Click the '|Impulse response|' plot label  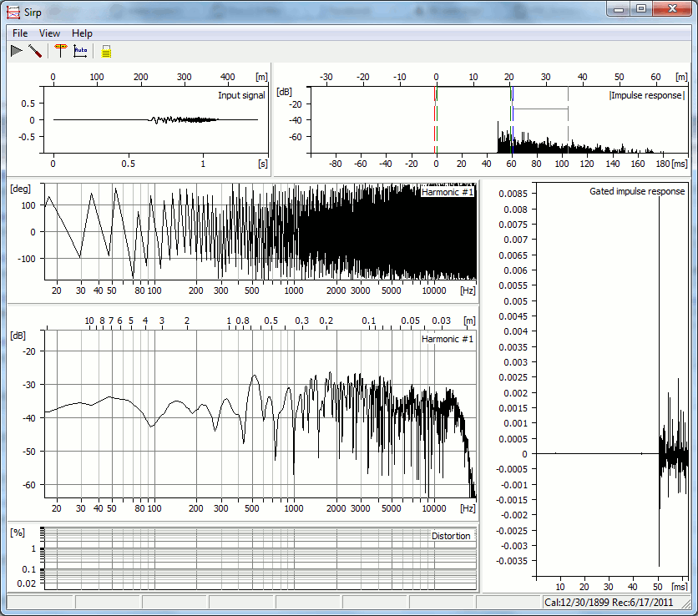(x=646, y=95)
